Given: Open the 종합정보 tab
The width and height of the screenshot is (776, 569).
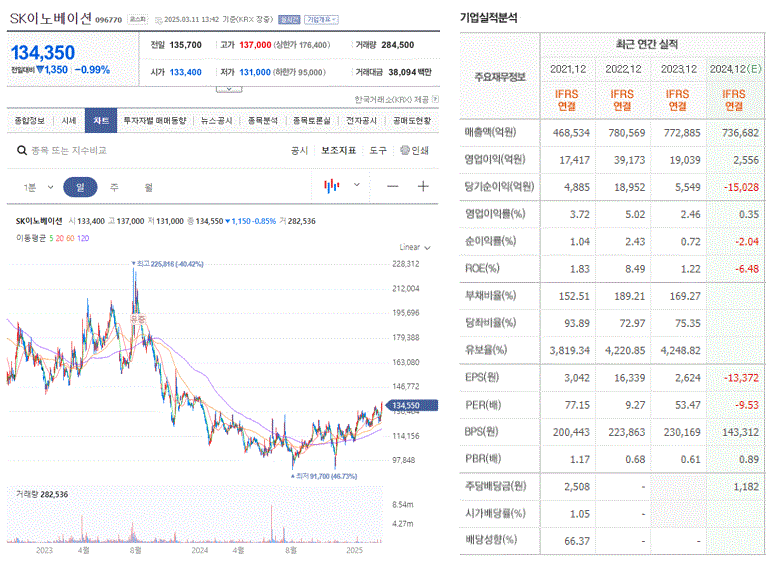Looking at the screenshot, I should point(30,121).
